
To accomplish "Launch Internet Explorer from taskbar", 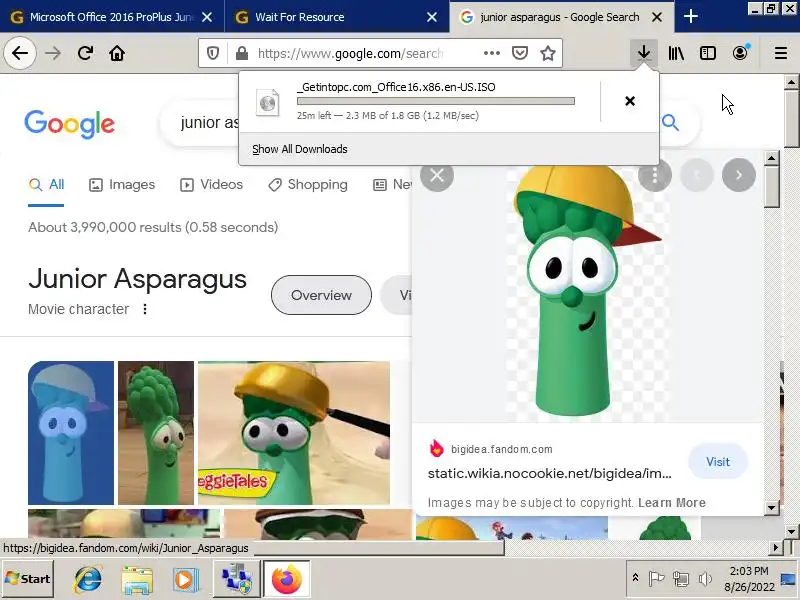I will click(x=88, y=579).
